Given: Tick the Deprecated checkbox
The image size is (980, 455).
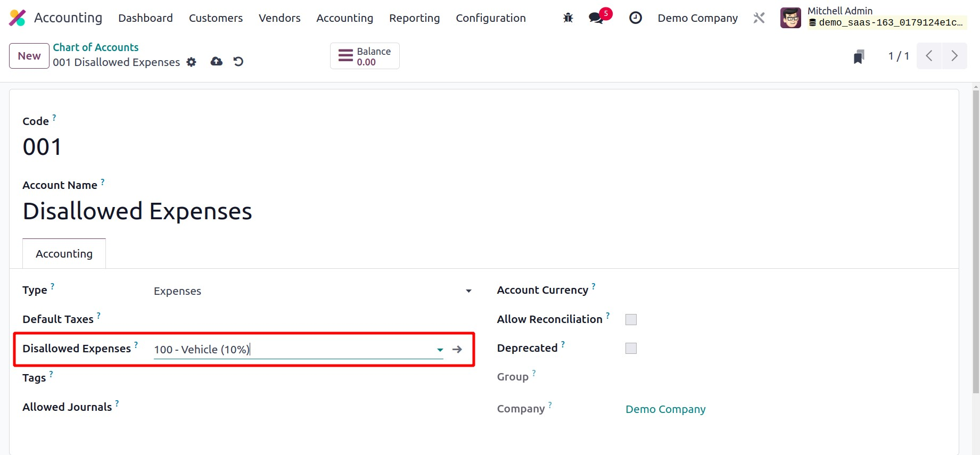Looking at the screenshot, I should point(631,348).
